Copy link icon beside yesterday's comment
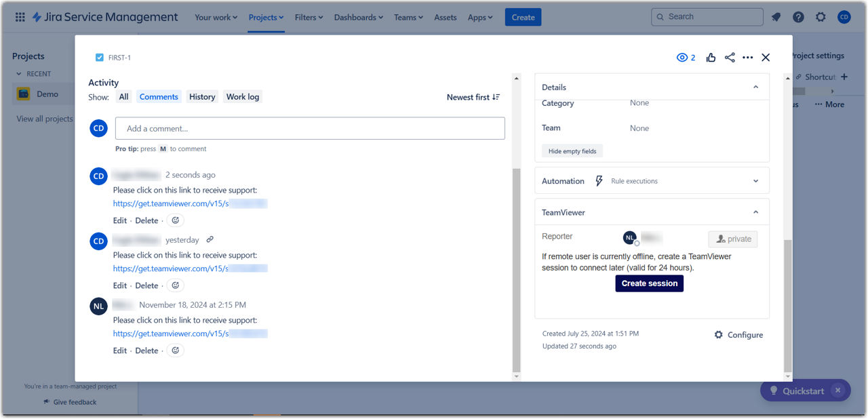This screenshot has height=419, width=868. [x=210, y=239]
